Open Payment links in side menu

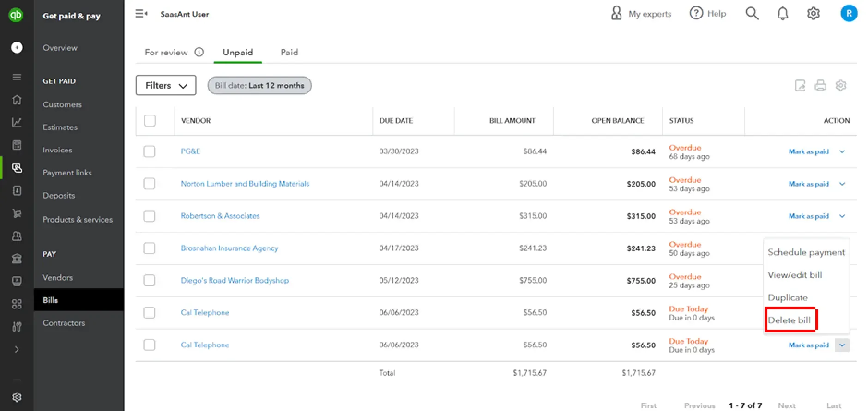(x=67, y=173)
